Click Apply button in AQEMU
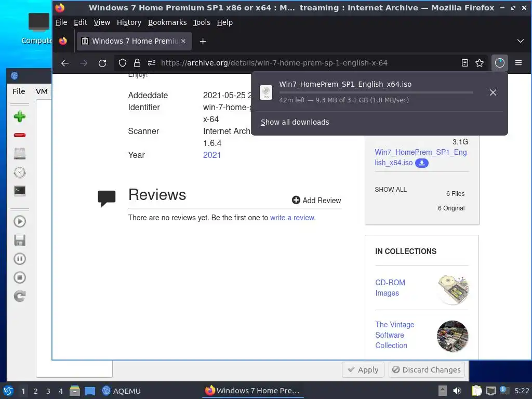 [363, 370]
